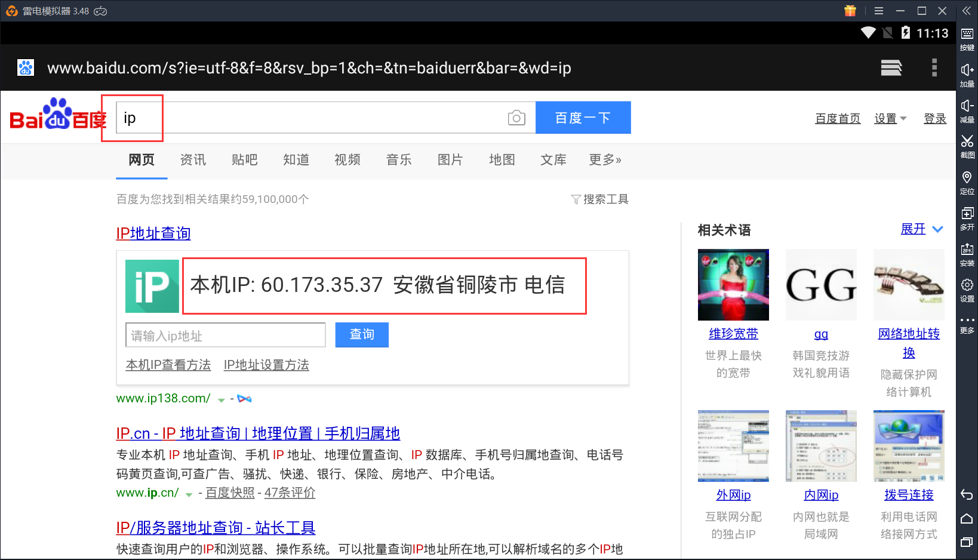Viewport: 978px width, 560px height.
Task: Click install APK 安装 sidebar icon
Action: (967, 254)
